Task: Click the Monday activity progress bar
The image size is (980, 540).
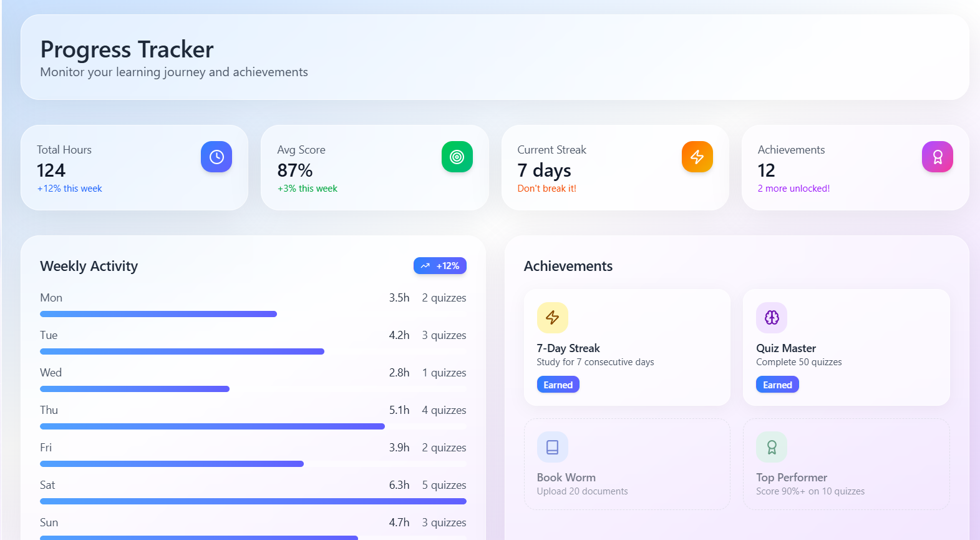Action: 253,314
